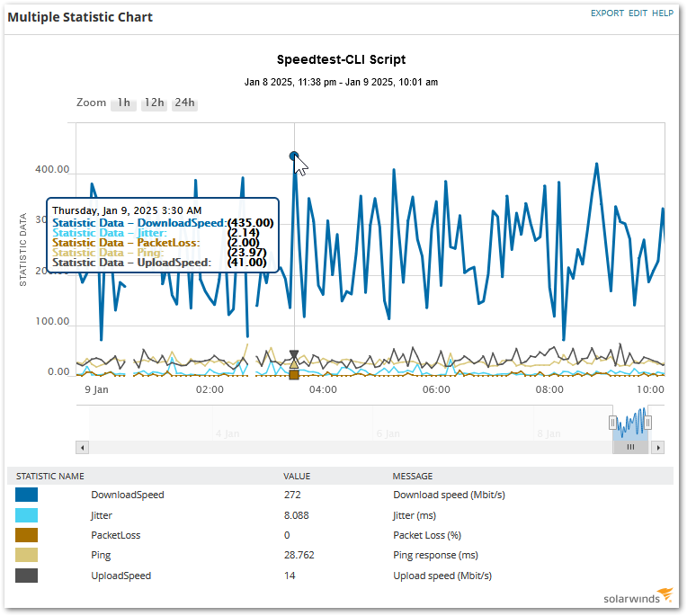
Task: Open the EXPORT link
Action: tap(607, 13)
